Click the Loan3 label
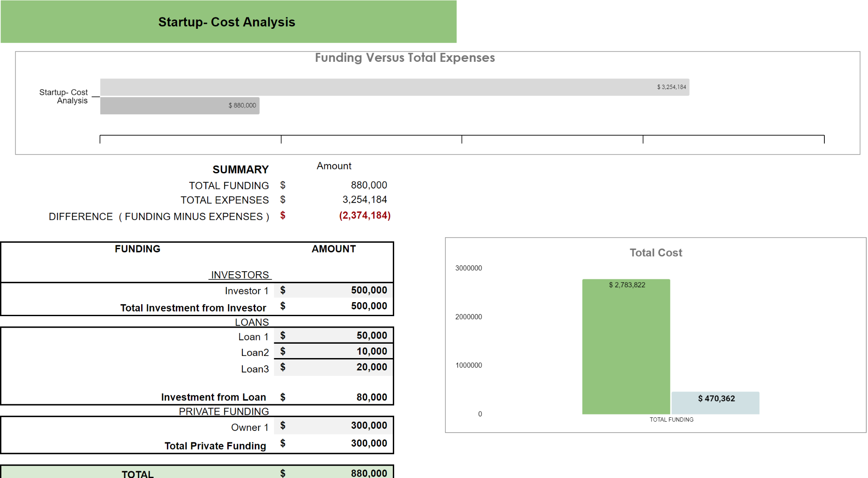868x478 pixels. click(x=255, y=369)
